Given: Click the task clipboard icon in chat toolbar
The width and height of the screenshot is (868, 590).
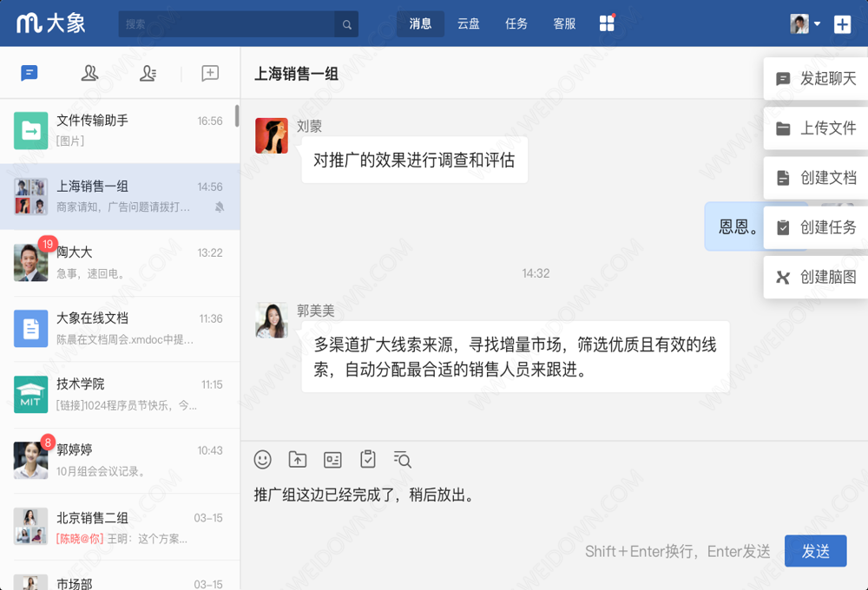Looking at the screenshot, I should 368,460.
